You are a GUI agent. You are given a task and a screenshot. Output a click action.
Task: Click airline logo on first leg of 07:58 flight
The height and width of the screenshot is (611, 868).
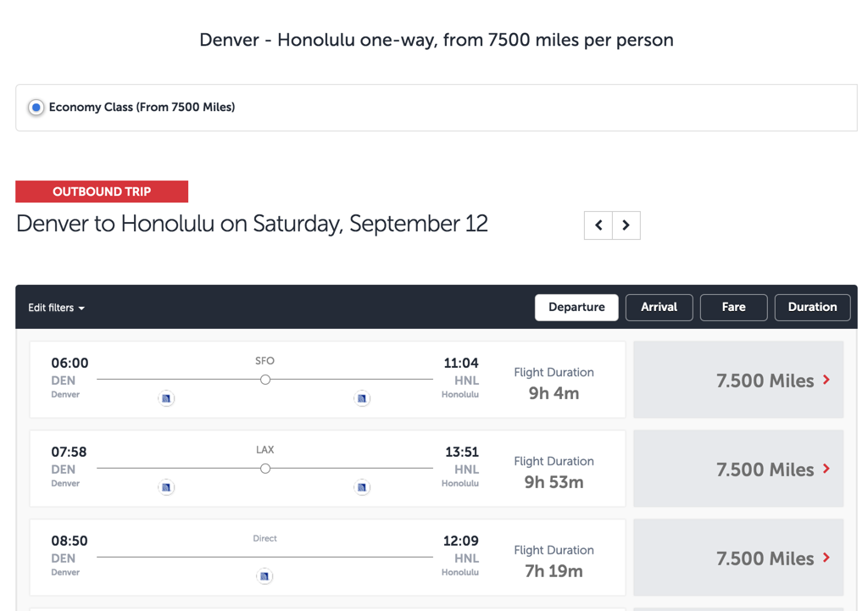tap(166, 487)
